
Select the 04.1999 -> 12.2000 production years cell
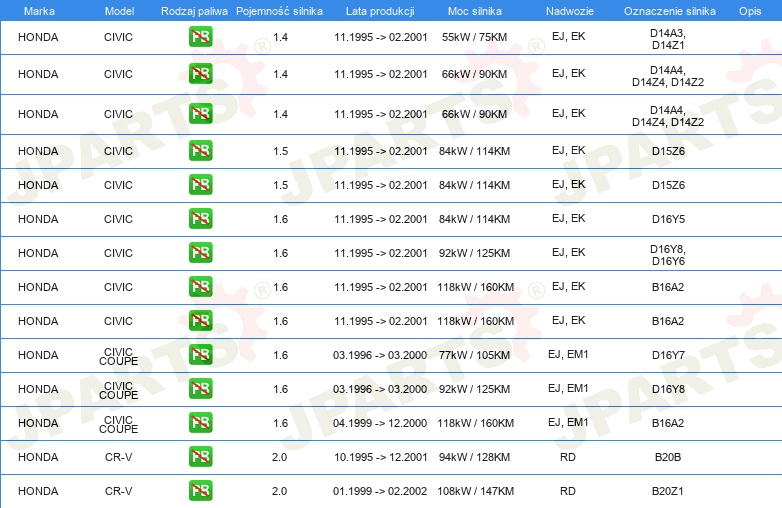pos(380,423)
